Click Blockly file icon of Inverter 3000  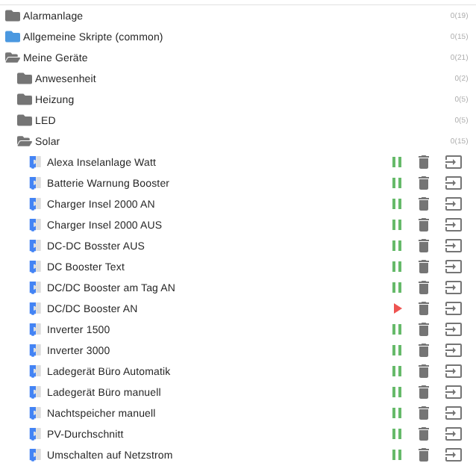(x=34, y=350)
